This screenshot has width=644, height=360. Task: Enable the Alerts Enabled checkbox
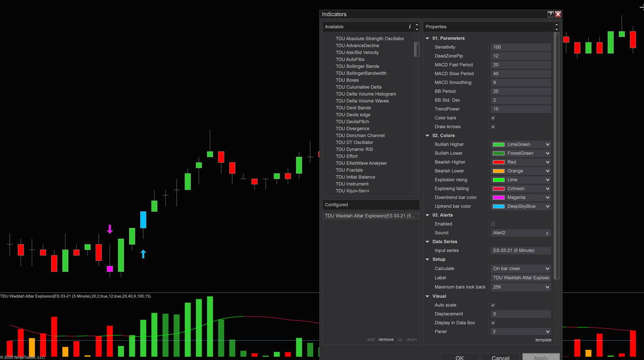[x=493, y=224]
